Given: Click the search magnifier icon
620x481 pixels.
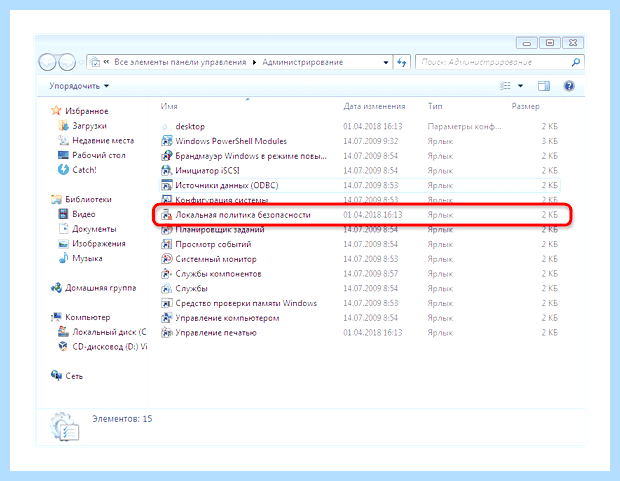Looking at the screenshot, I should [x=576, y=62].
